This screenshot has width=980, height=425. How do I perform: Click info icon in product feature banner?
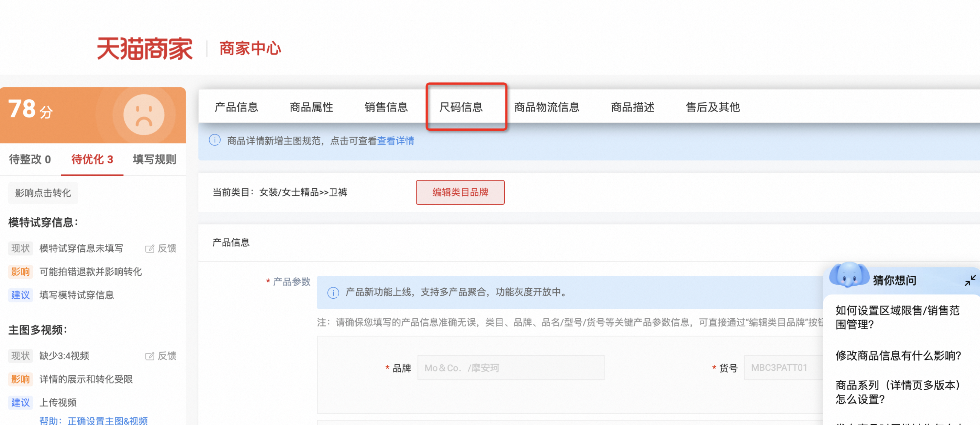(x=333, y=292)
